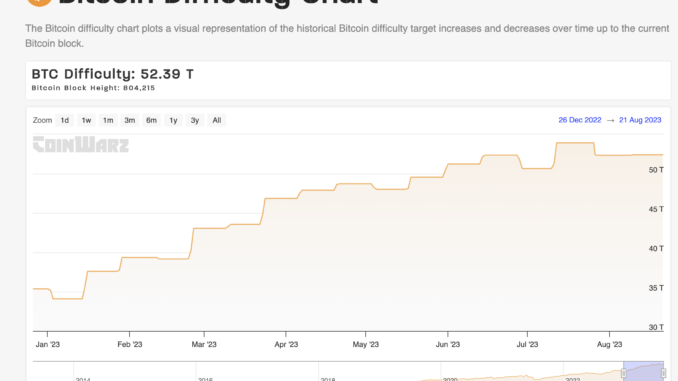Set chart zoom to 6m

click(151, 120)
